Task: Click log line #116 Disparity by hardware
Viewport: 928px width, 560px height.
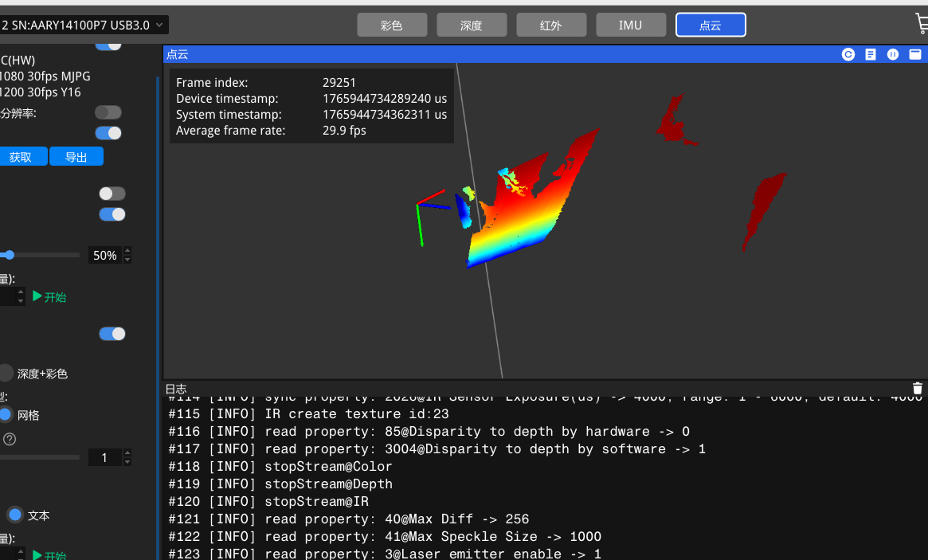Action: coord(429,432)
